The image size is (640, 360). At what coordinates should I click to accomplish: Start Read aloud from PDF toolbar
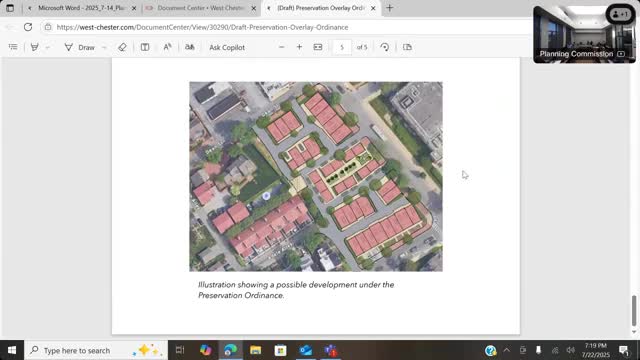coord(167,47)
